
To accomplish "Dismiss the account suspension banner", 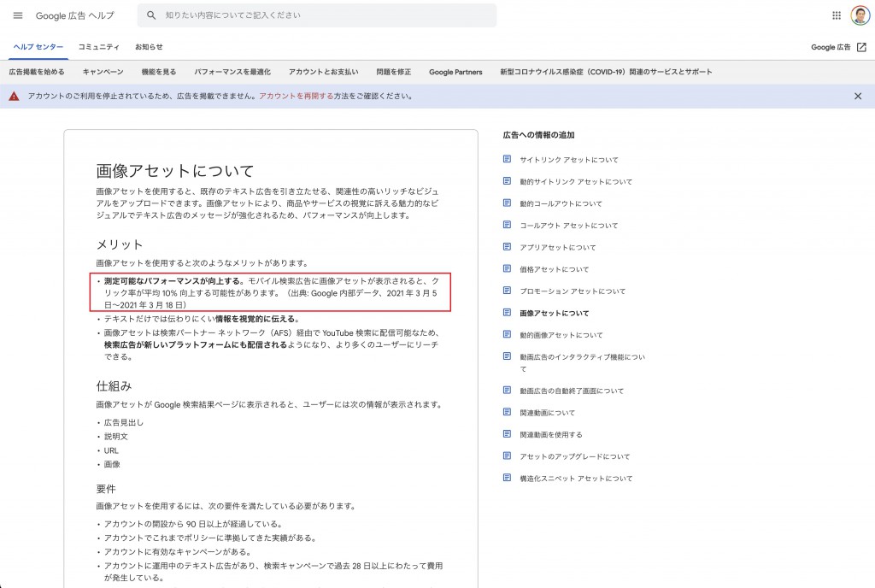I will click(858, 97).
